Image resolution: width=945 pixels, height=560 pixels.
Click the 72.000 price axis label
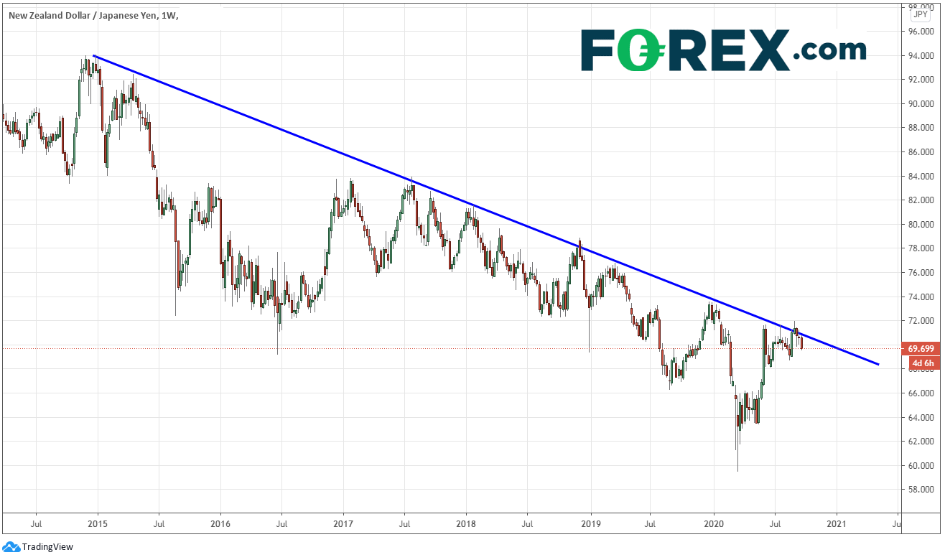[921, 321]
